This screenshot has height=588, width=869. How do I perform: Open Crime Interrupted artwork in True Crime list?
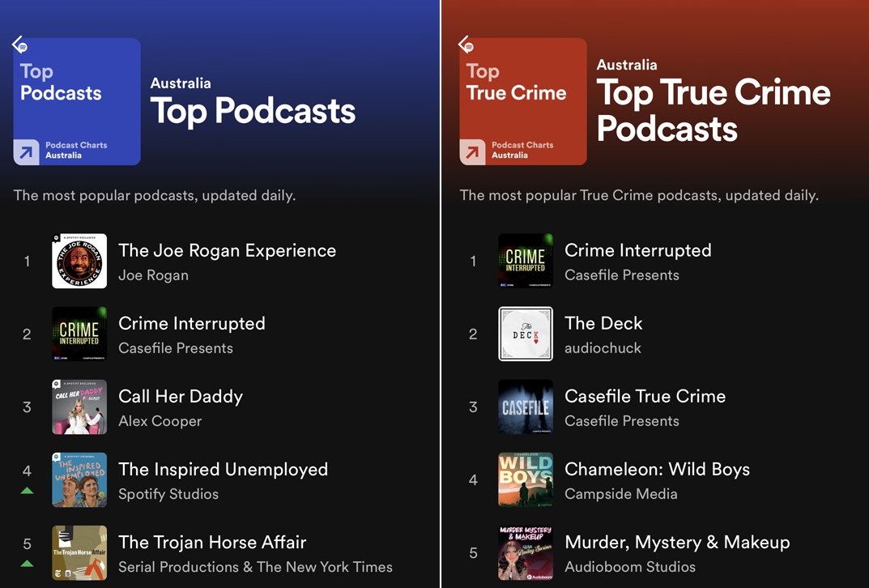click(x=526, y=261)
